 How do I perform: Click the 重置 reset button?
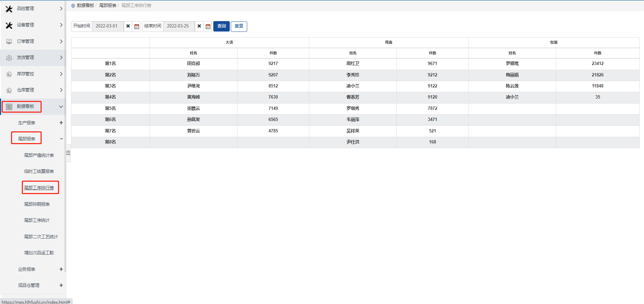coord(239,26)
